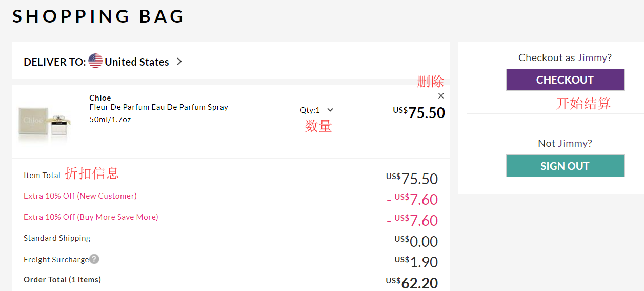Viewport: 644px width, 291px height.
Task: Click Extra 10% Off (New Customer) promotion
Action: tap(80, 196)
